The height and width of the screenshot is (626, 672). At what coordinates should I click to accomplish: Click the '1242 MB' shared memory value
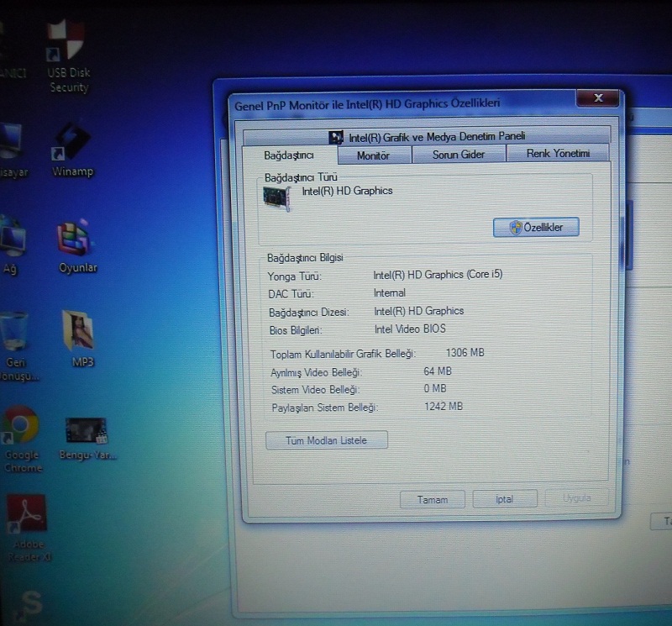pos(444,406)
